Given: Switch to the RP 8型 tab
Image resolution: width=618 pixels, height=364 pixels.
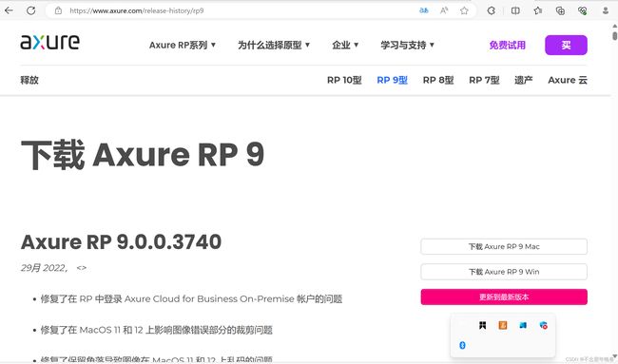Looking at the screenshot, I should 438,80.
